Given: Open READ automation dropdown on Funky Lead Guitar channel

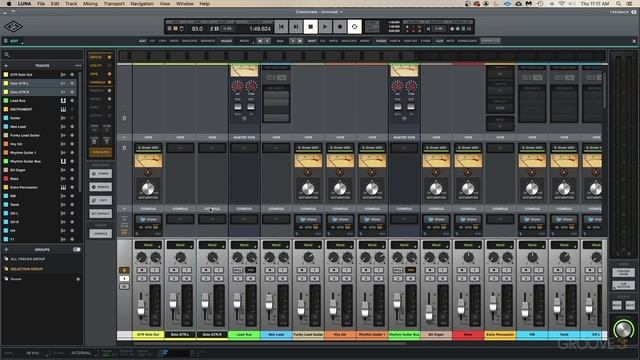Looking at the screenshot, I should click(308, 245).
